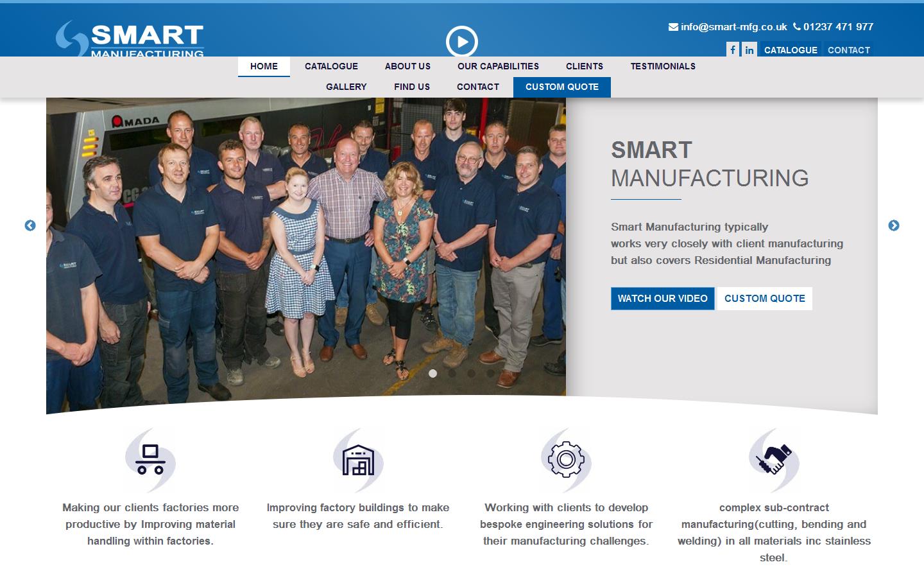Click the Facebook social icon
924x578 pixels.
tap(732, 49)
